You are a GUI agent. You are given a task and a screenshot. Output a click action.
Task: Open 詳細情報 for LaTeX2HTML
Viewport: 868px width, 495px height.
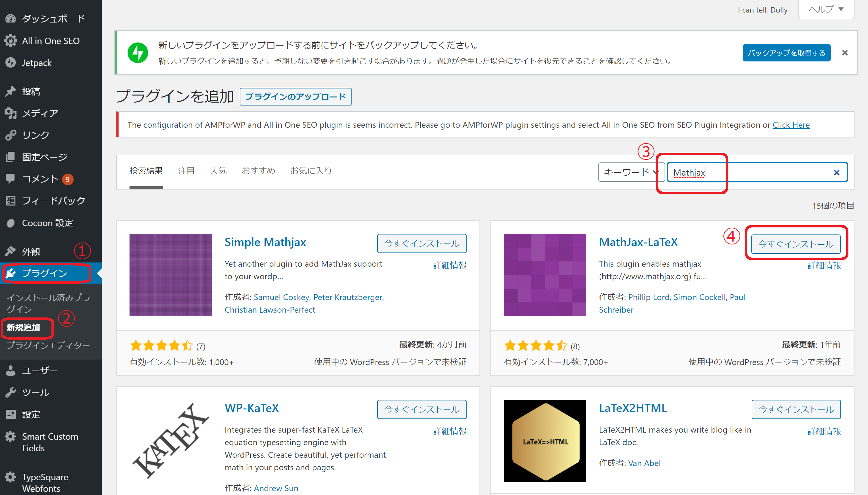(x=824, y=431)
